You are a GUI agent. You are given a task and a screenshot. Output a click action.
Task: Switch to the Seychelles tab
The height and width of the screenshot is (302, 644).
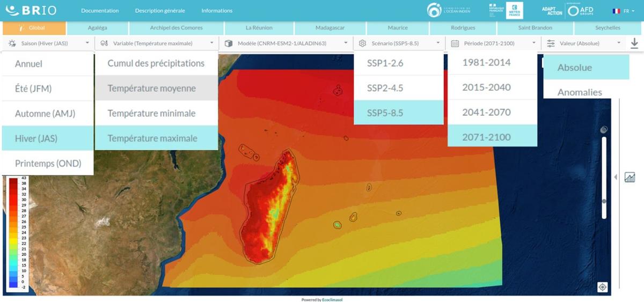pos(608,27)
